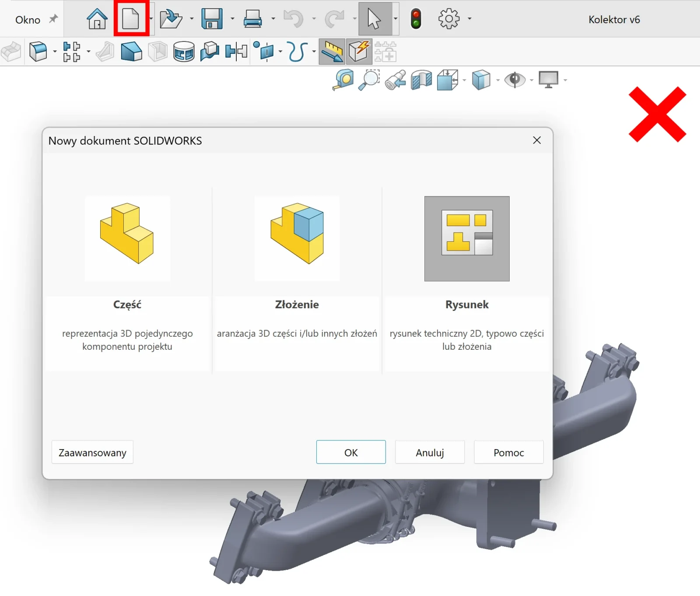The image size is (700, 596).
Task: Close the Nowy dokument SOLIDWORKS dialog
Action: pos(537,140)
